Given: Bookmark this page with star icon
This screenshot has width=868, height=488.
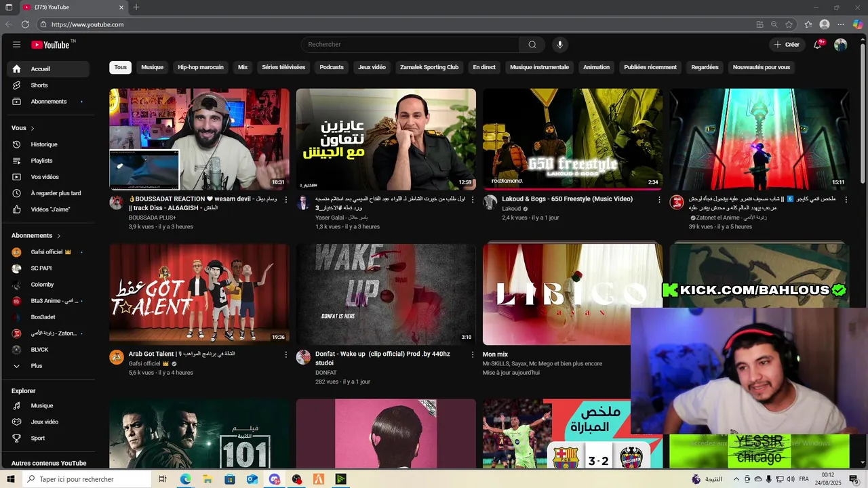Looking at the screenshot, I should point(789,24).
